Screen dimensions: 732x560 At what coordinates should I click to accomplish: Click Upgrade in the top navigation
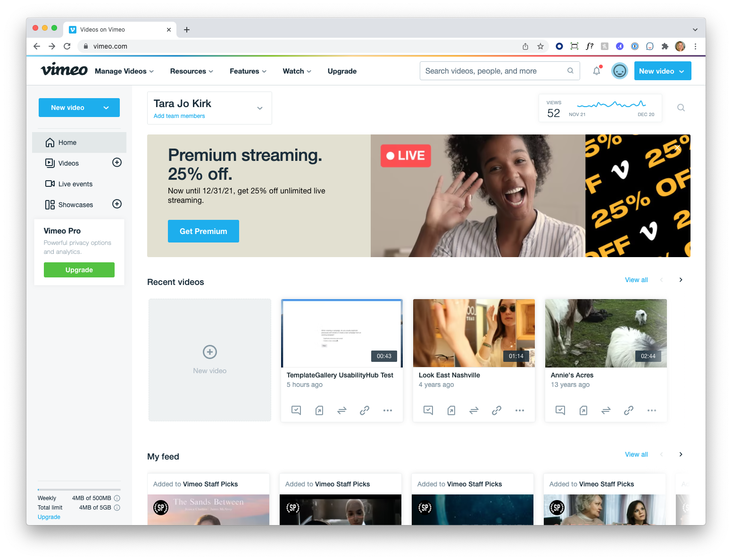coord(342,71)
